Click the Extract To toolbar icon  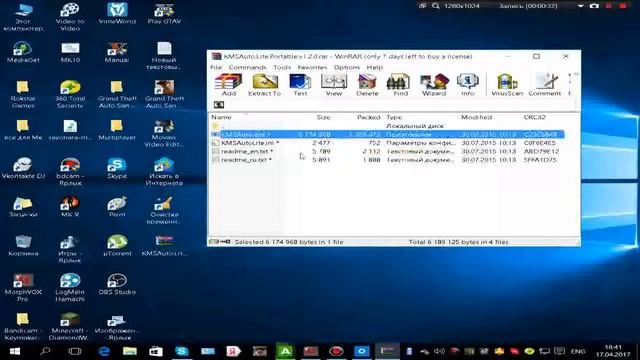point(264,85)
